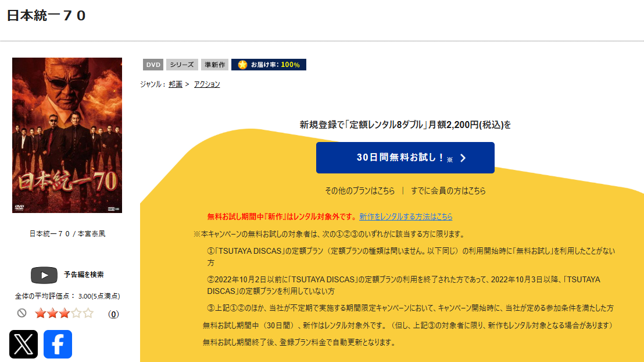This screenshot has width=644, height=362.
Task: Share the title via the Facebook icon
Action: click(x=57, y=345)
